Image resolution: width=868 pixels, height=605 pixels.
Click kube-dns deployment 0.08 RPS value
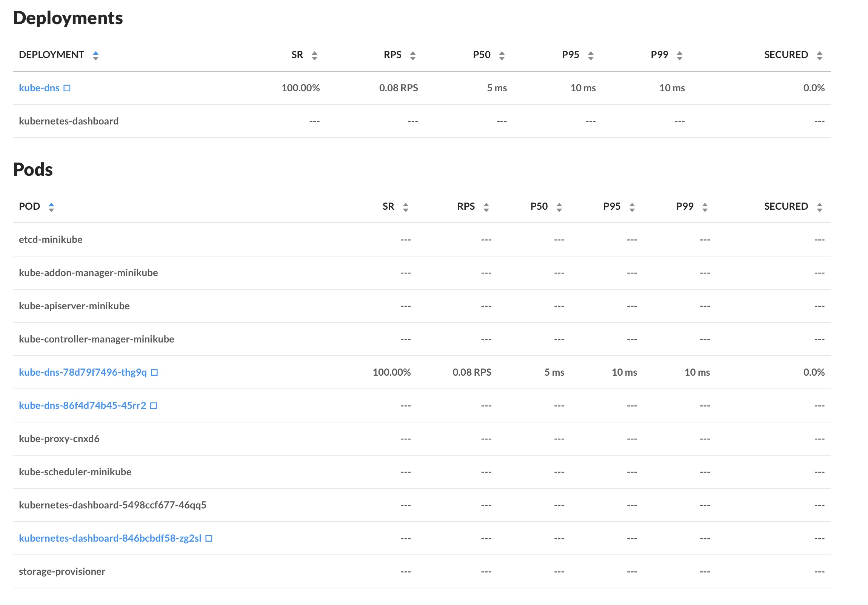tap(399, 88)
